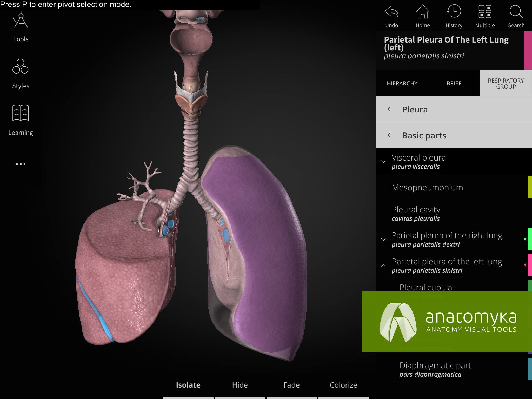Click the Visceral pleura label
Screen dimensions: 532x399
coord(418,158)
